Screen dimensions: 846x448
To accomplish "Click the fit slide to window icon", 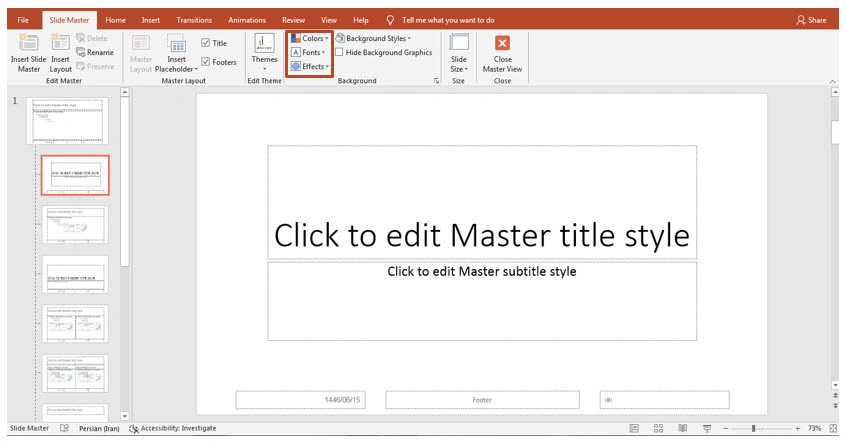I will tap(833, 428).
